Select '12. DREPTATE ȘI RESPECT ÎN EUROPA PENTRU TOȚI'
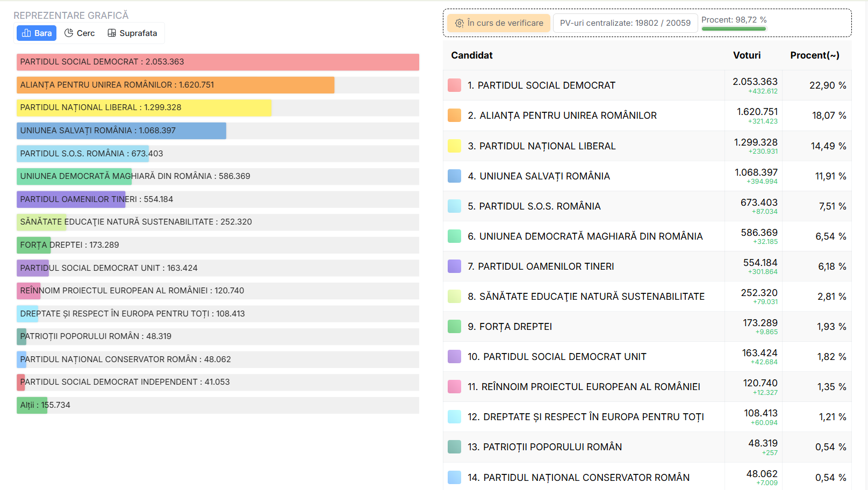The height and width of the screenshot is (490, 868). pos(647,417)
